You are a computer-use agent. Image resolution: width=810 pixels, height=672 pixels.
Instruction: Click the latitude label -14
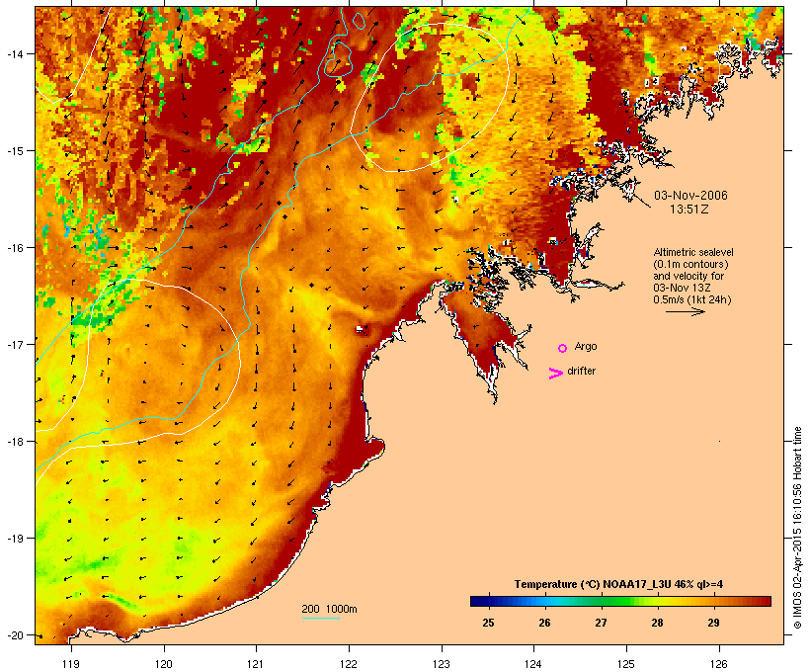[x=14, y=53]
